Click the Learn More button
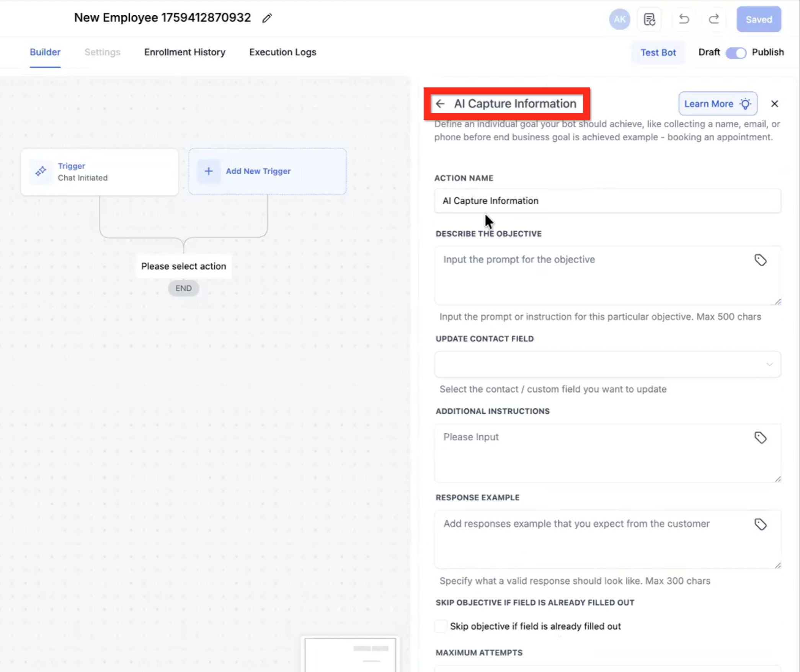800x672 pixels. [x=717, y=104]
